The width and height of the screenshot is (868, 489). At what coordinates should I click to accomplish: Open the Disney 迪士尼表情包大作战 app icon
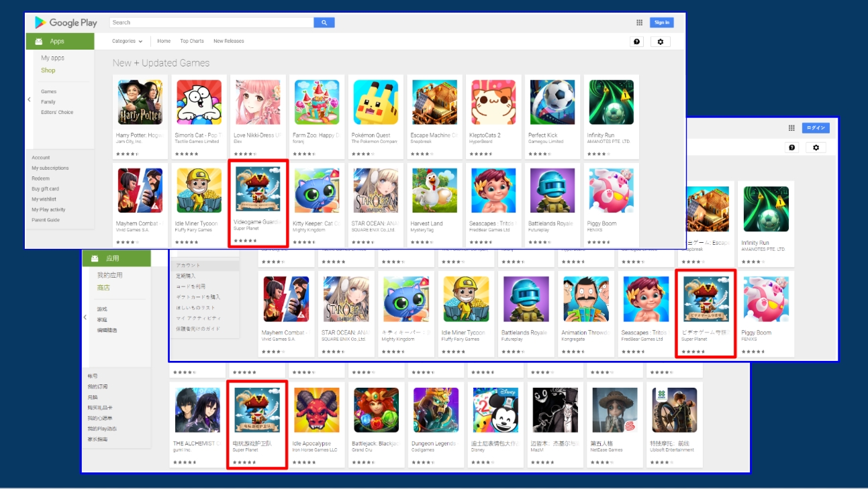pos(496,410)
